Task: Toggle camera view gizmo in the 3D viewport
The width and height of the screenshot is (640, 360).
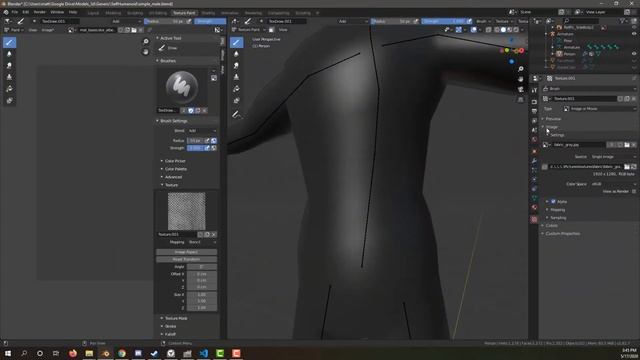Action: click(x=521, y=89)
